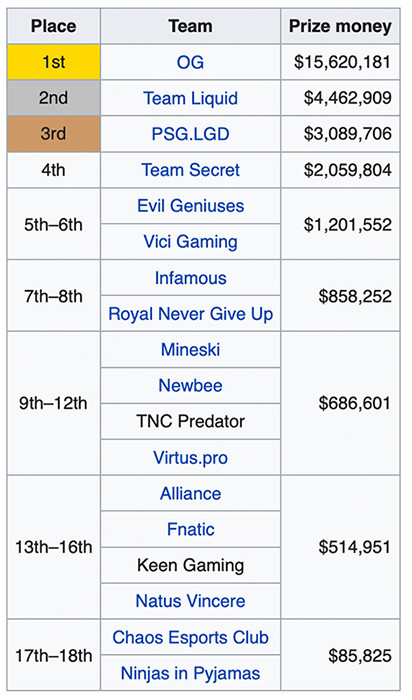Click the Prize money column header

coord(340,26)
